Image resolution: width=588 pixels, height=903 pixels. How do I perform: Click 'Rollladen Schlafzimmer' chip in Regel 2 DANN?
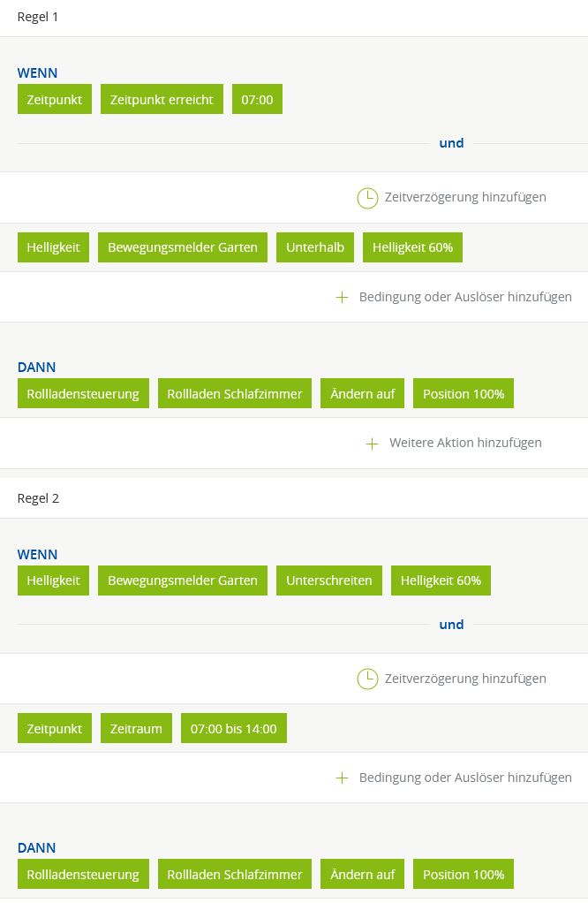pyautogui.click(x=235, y=875)
